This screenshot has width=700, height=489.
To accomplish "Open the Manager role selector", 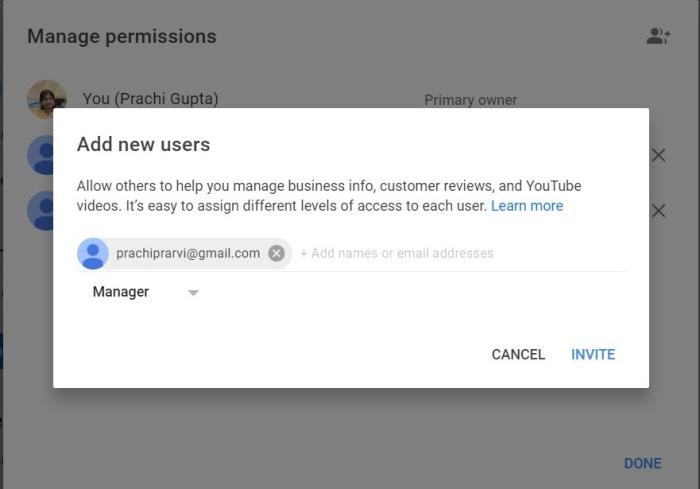I will [121, 292].
